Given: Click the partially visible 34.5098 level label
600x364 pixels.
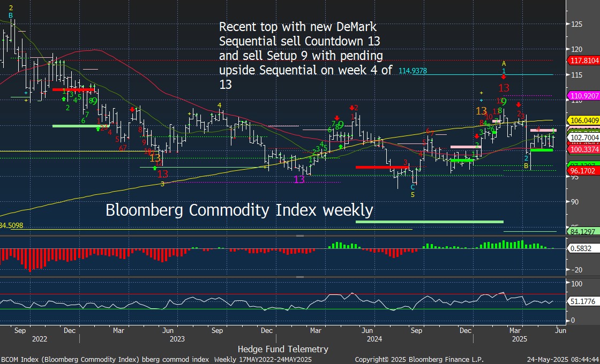Looking at the screenshot, I should tap(11, 225).
